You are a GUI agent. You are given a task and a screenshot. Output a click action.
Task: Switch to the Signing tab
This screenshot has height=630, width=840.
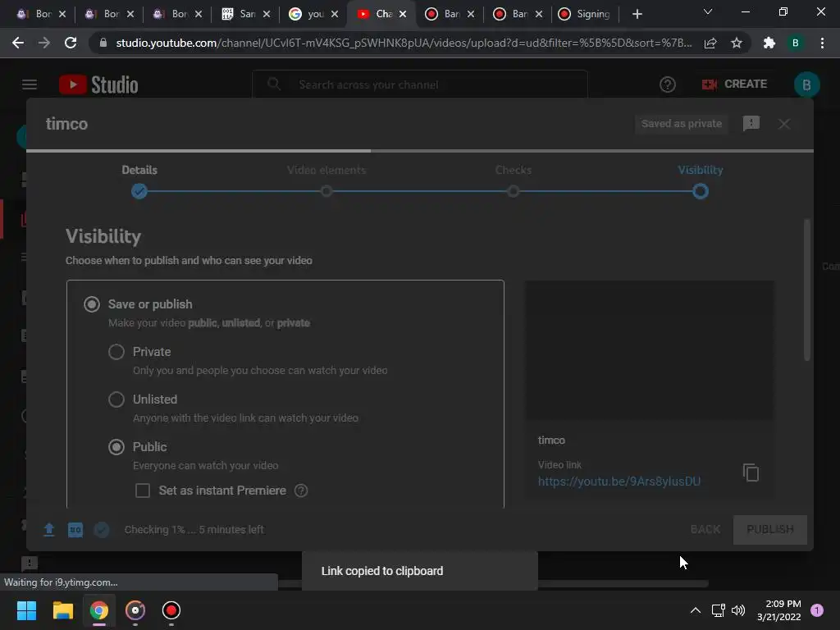pyautogui.click(x=584, y=14)
